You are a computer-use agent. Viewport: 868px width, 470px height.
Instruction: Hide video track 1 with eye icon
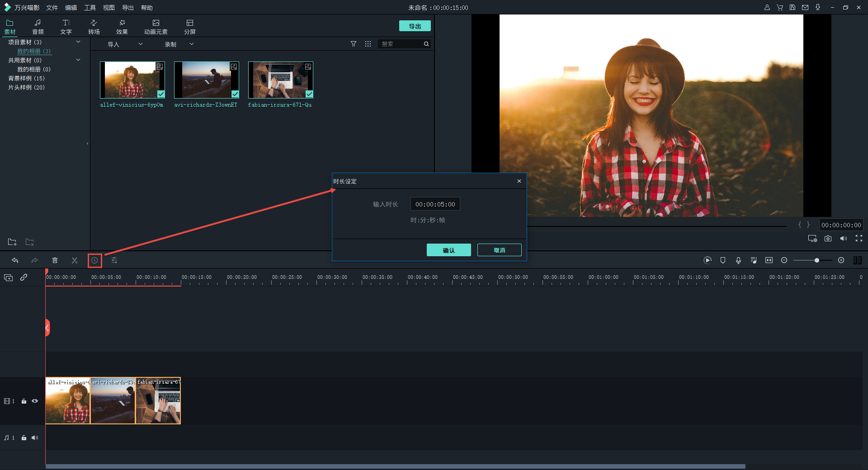35,401
